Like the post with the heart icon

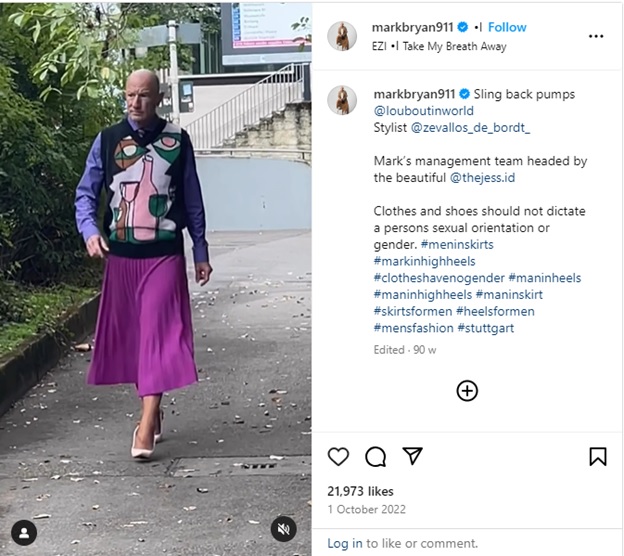click(338, 456)
